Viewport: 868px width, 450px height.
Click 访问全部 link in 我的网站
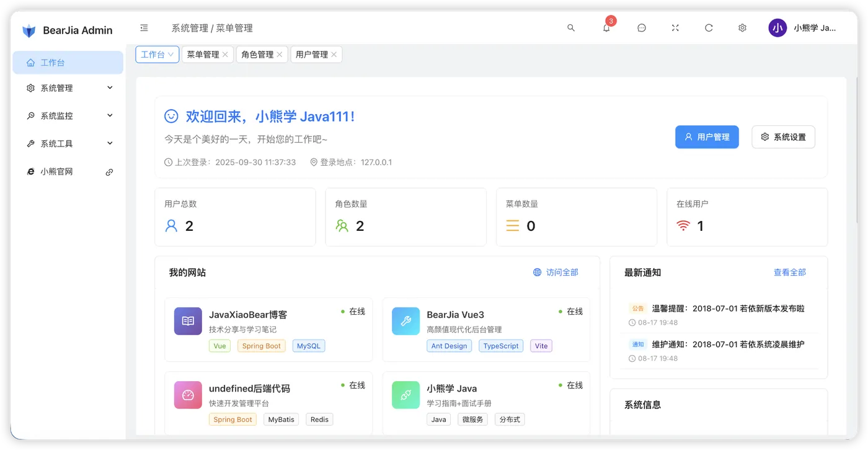point(556,272)
